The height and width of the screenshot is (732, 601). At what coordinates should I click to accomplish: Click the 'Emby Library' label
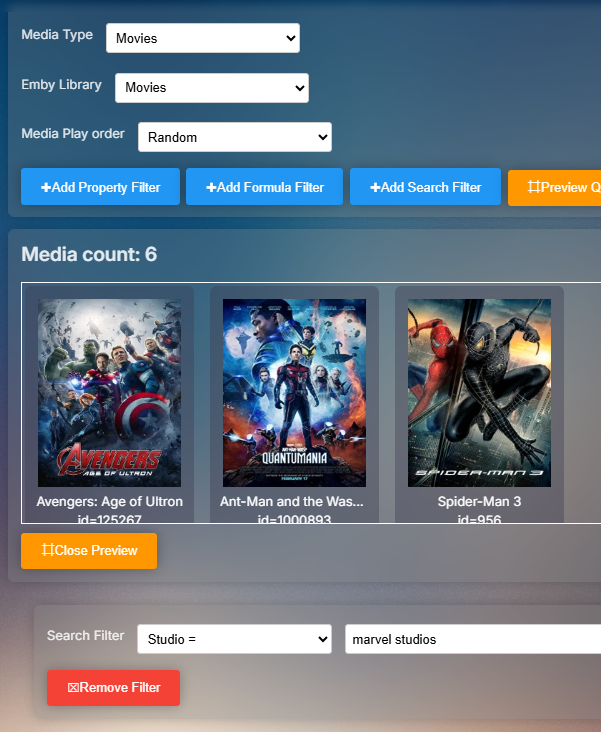click(61, 85)
